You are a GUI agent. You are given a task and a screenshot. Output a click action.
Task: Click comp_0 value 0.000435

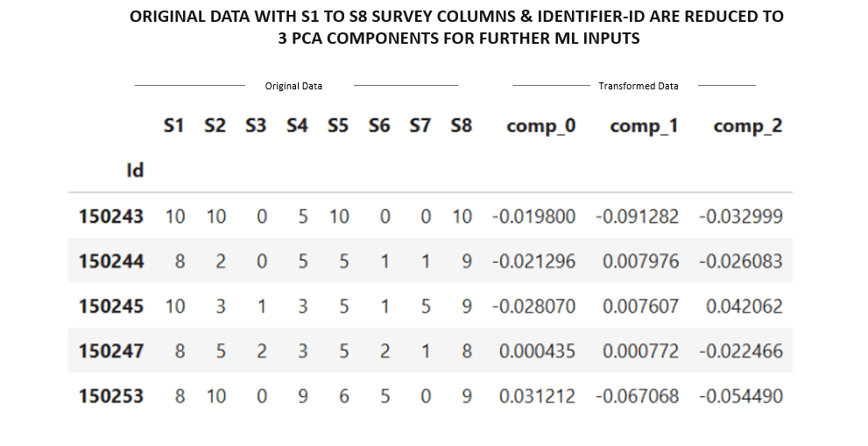tap(537, 351)
